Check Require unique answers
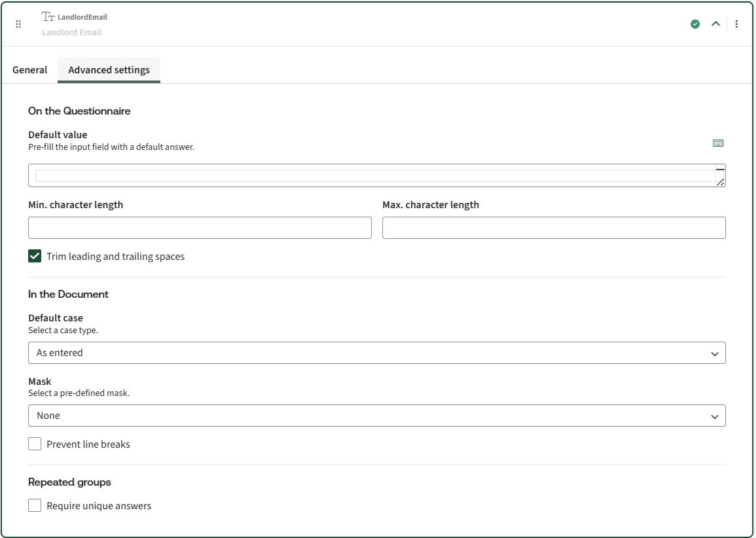Viewport: 756px width, 538px height. point(35,506)
